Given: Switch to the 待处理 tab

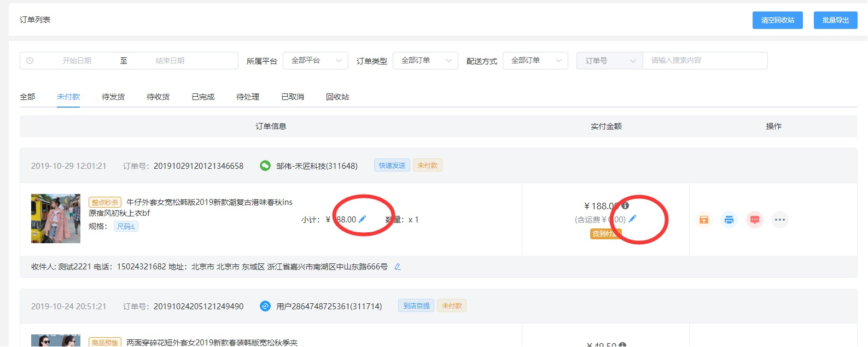Looking at the screenshot, I should pos(248,97).
